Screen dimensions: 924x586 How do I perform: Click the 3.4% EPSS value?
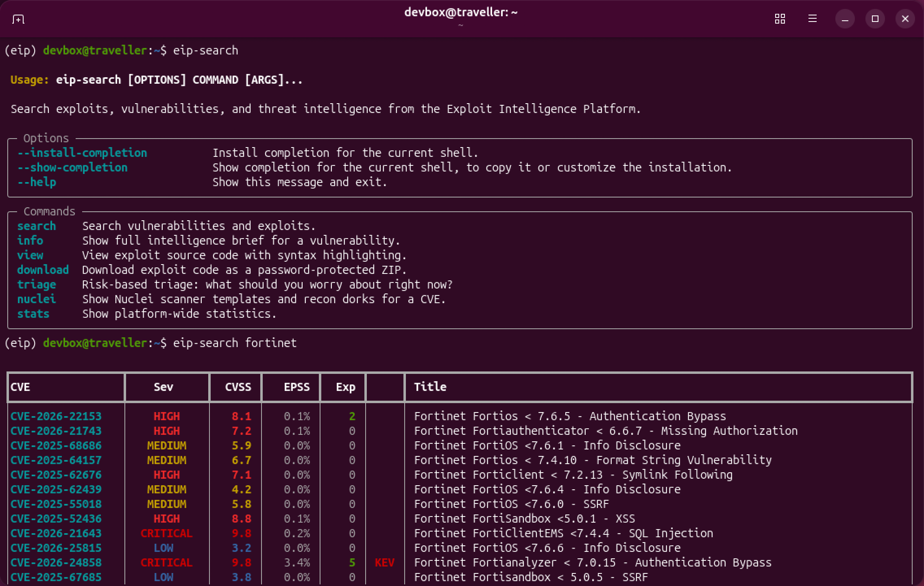pos(297,562)
